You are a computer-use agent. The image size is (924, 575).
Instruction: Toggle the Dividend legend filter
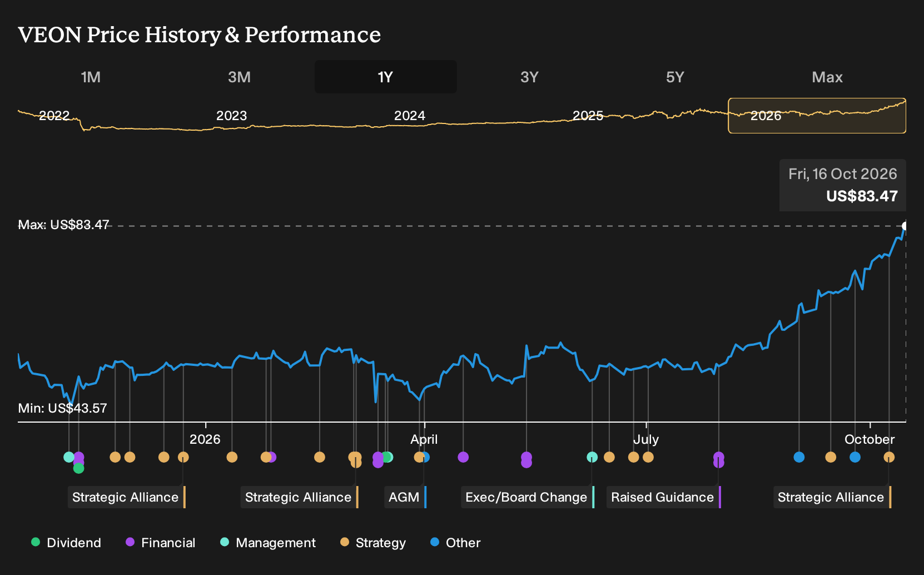[66, 542]
